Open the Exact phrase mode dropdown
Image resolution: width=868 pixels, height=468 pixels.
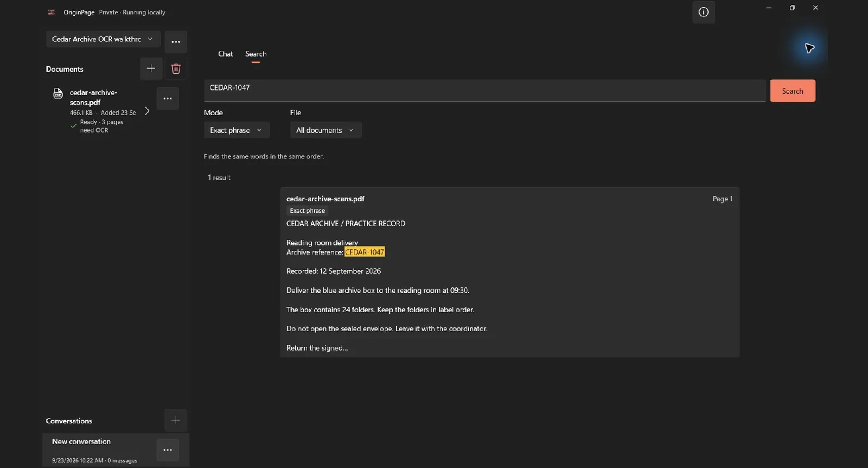tap(237, 130)
